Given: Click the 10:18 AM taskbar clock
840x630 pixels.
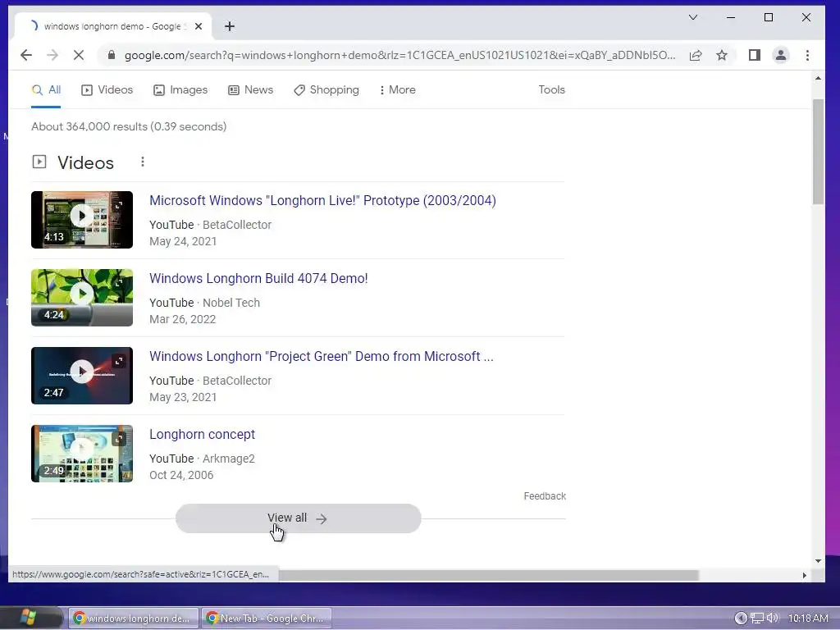Looking at the screenshot, I should pos(808,618).
